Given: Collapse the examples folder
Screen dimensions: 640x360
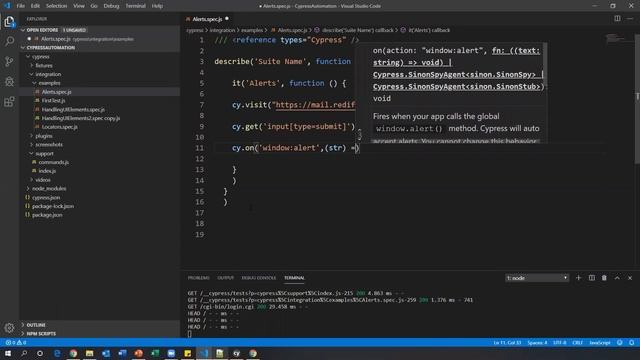Looking at the screenshot, I should (x=49, y=83).
